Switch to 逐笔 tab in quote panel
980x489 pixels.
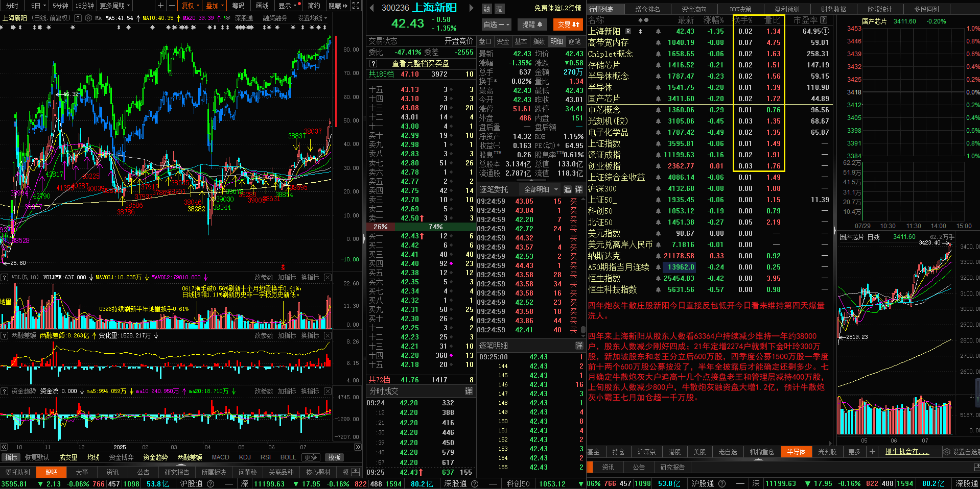(x=574, y=41)
